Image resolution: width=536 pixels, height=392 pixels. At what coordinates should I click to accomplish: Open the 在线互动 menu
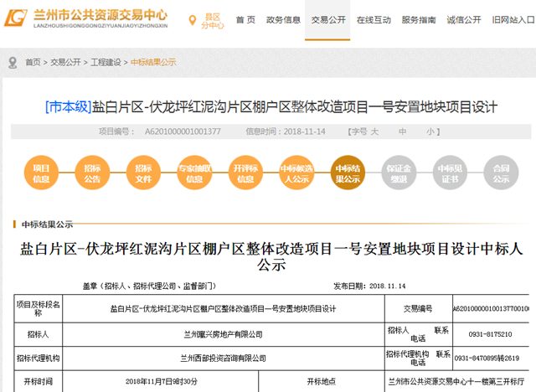pos(373,18)
